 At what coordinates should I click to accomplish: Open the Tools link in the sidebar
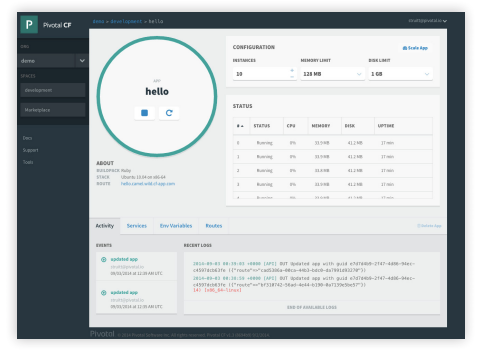pyautogui.click(x=28, y=162)
